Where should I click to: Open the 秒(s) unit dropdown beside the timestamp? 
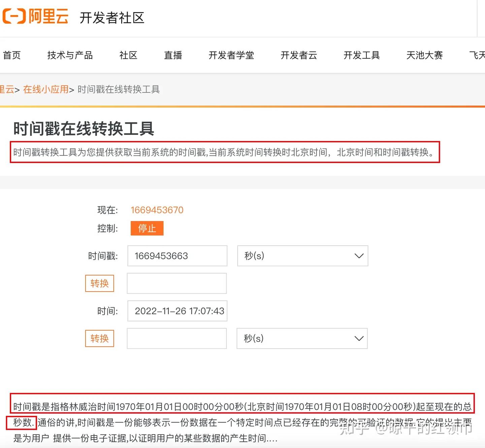pos(302,256)
